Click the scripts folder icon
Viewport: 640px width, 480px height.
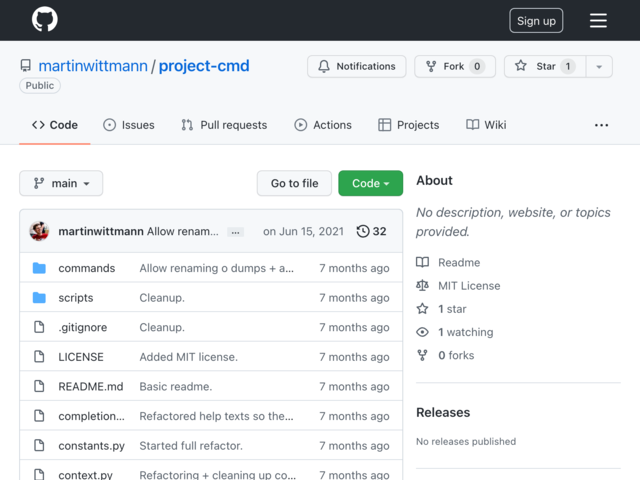[39, 298]
